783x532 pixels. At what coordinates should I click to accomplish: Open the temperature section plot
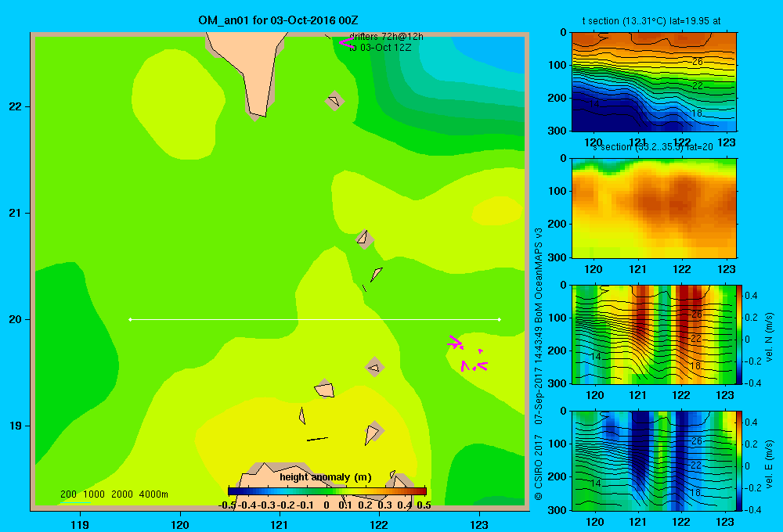click(654, 82)
